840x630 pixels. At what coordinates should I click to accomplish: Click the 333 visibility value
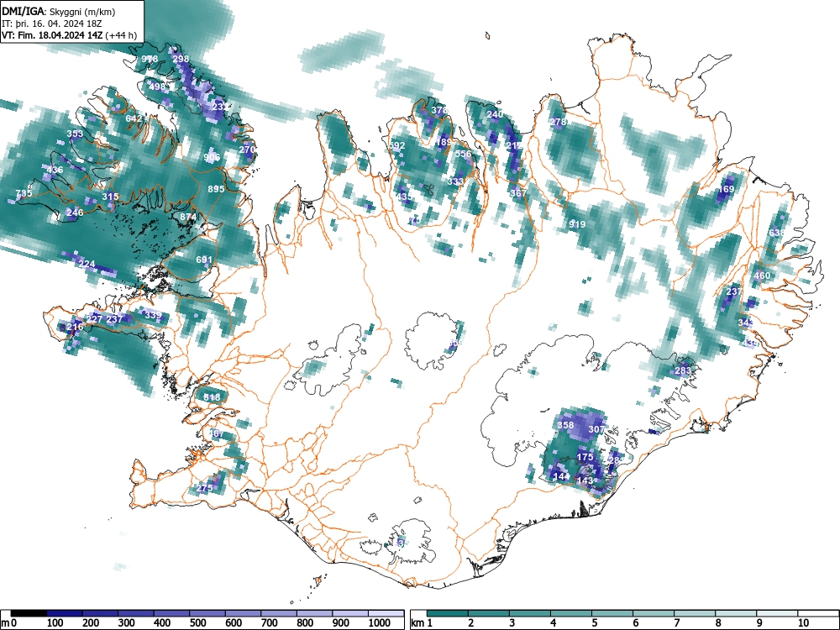coord(455,181)
